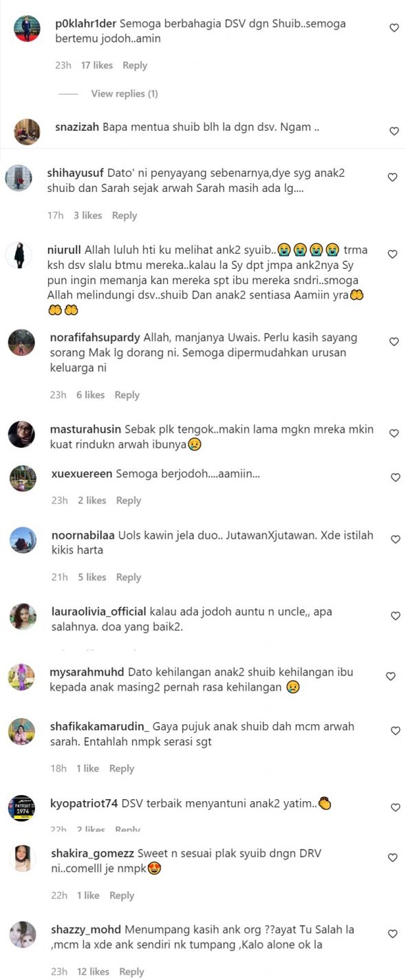Tap heart icon beside snazizah's comment
This screenshot has height=980, width=406.
click(x=394, y=131)
